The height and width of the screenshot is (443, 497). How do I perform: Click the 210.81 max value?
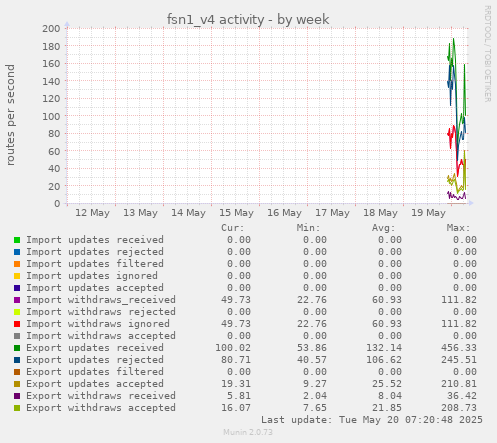point(459,384)
